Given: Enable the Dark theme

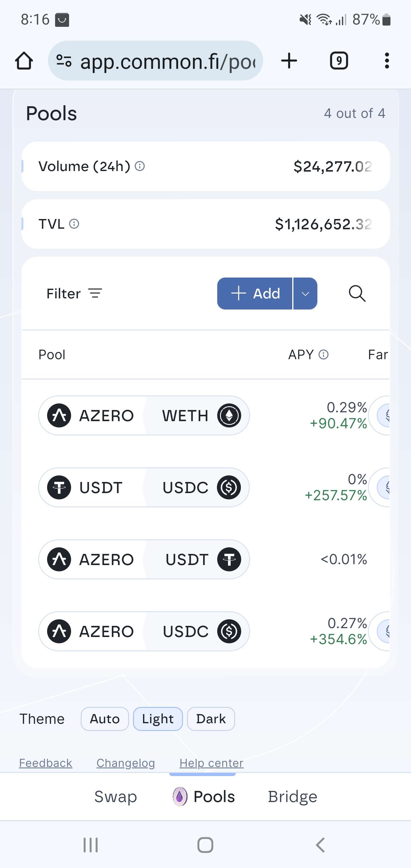Looking at the screenshot, I should pyautogui.click(x=211, y=719).
